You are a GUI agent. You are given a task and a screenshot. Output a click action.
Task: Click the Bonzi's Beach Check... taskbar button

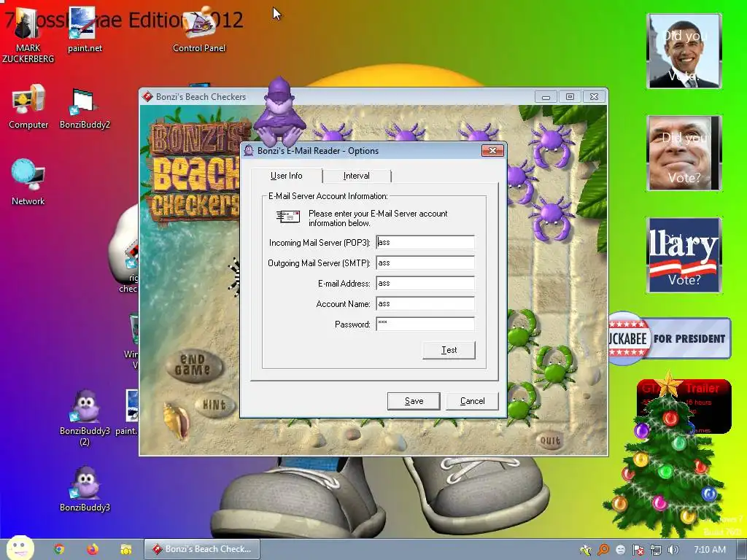(x=202, y=549)
